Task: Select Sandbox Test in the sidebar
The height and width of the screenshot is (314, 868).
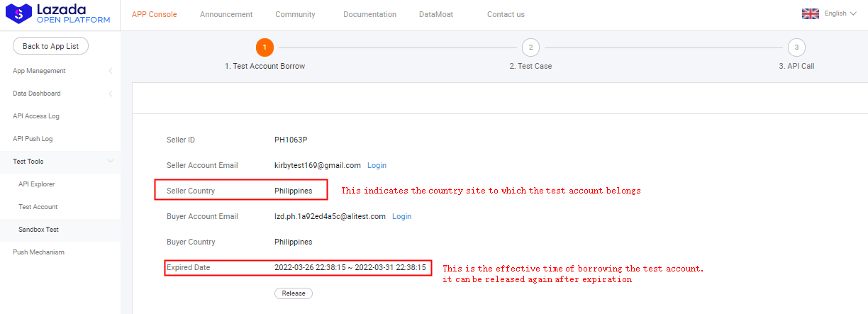Action: 38,230
